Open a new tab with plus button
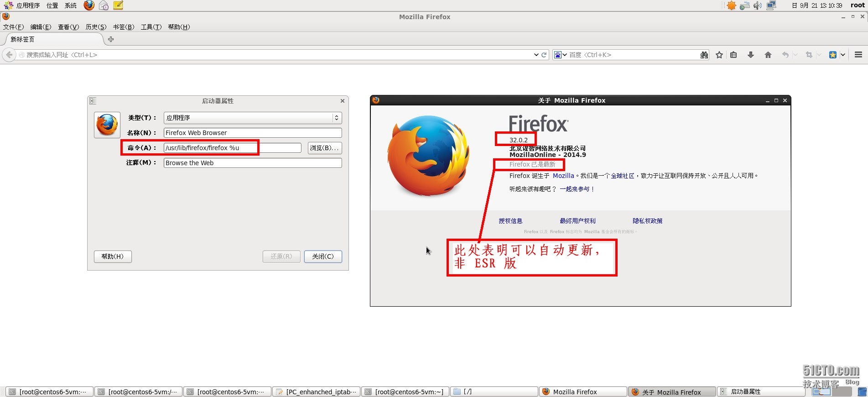 coord(111,39)
